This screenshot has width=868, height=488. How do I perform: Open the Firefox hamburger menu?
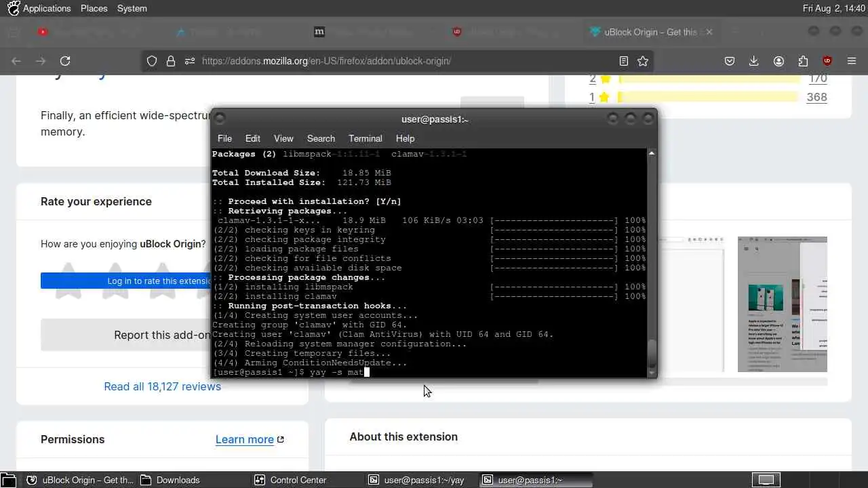(x=852, y=61)
